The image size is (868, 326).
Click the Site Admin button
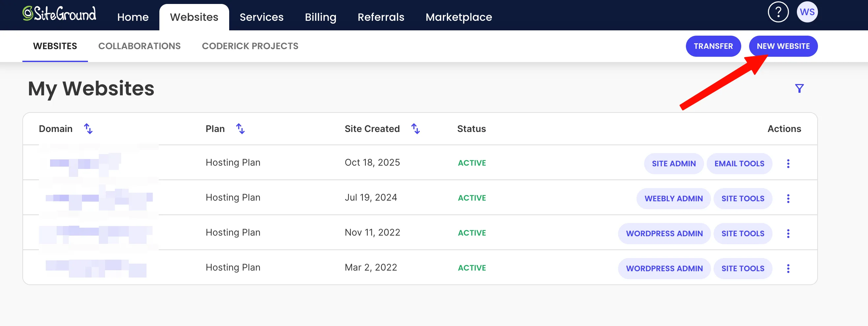pyautogui.click(x=674, y=164)
